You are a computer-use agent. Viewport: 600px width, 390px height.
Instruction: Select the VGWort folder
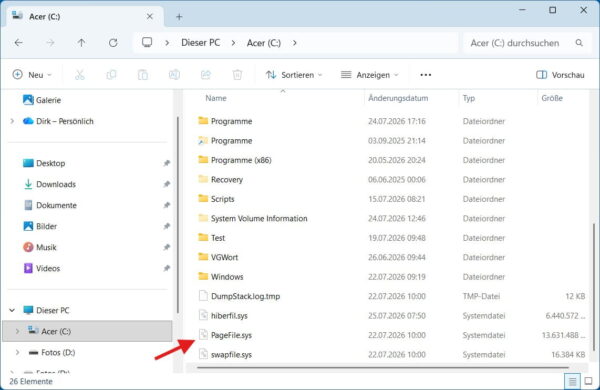click(224, 257)
